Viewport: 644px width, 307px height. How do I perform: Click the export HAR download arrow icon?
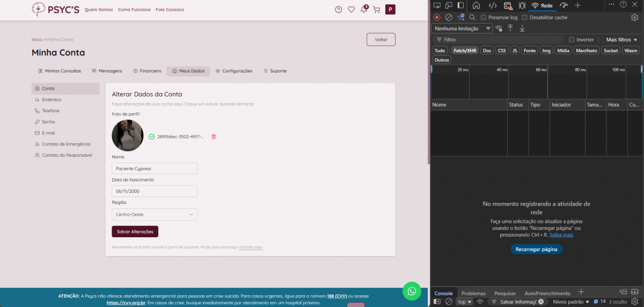pyautogui.click(x=522, y=28)
